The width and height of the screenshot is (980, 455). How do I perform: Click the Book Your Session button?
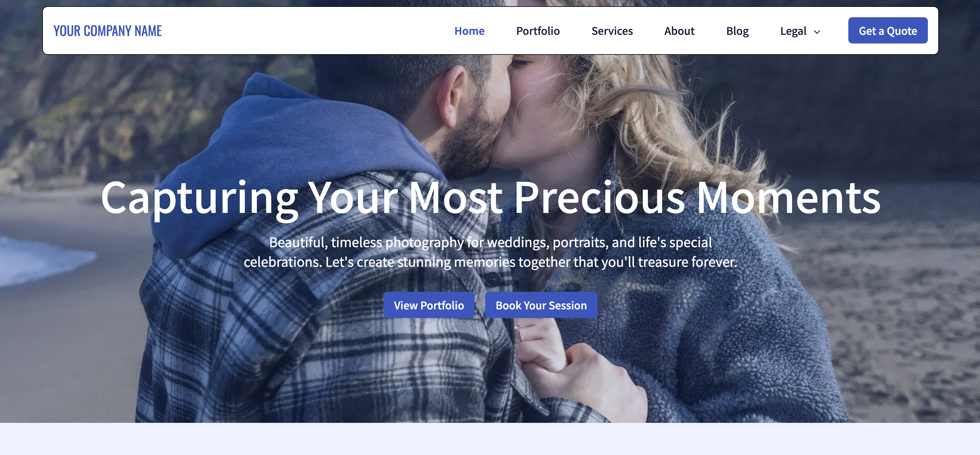541,305
